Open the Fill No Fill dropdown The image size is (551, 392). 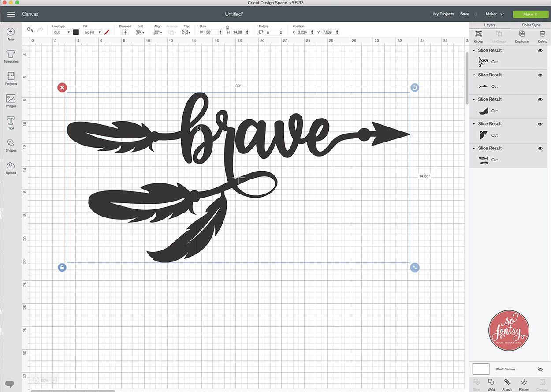pos(93,32)
